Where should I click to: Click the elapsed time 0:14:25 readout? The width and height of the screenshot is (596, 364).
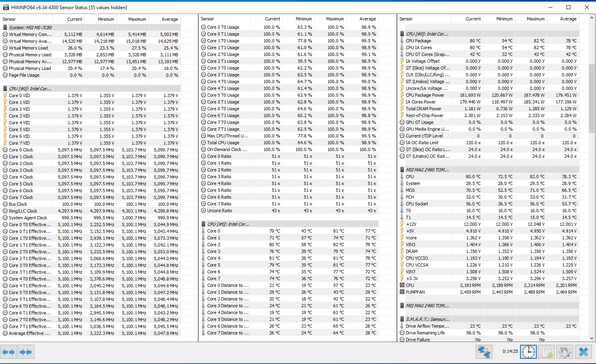510,352
